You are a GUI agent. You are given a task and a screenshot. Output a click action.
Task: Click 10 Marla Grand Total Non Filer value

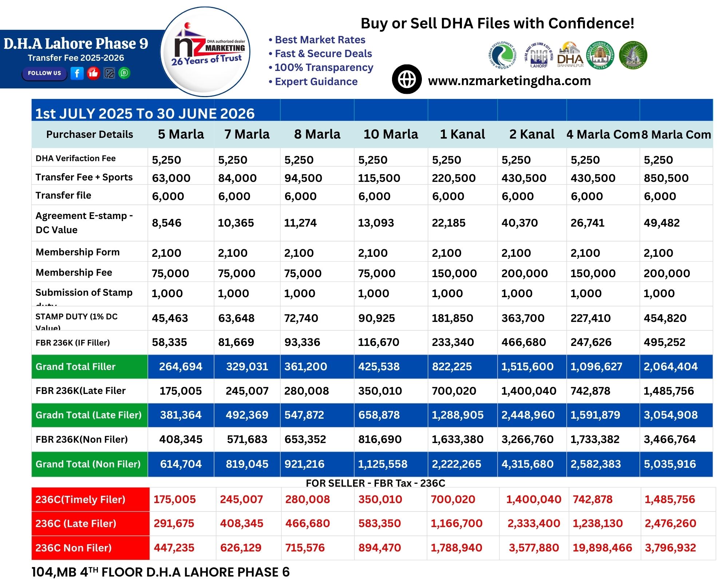click(383, 464)
